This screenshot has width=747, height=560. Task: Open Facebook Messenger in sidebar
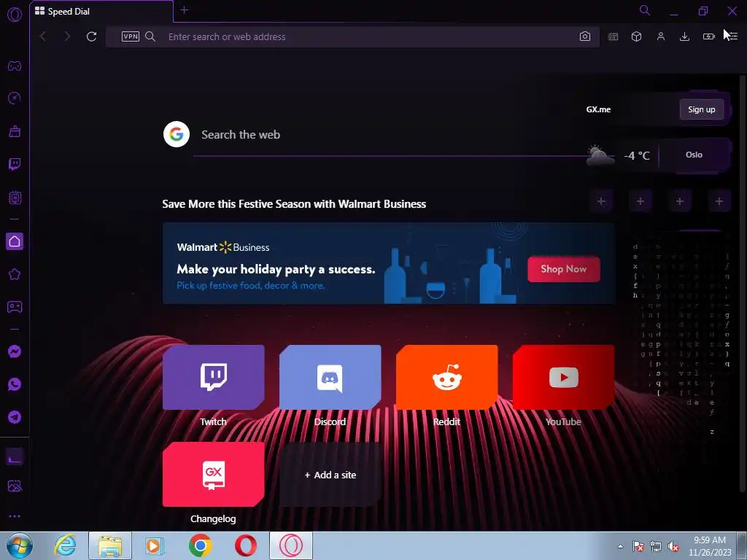(15, 351)
